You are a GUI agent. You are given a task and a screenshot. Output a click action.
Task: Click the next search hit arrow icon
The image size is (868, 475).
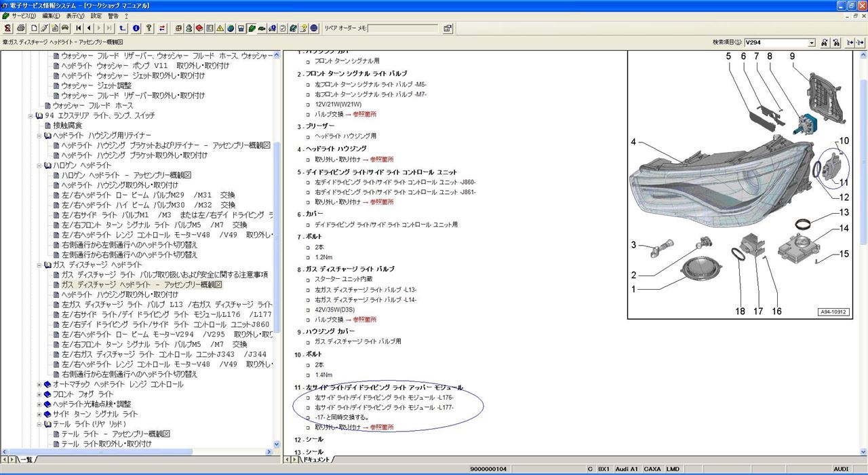[x=861, y=42]
